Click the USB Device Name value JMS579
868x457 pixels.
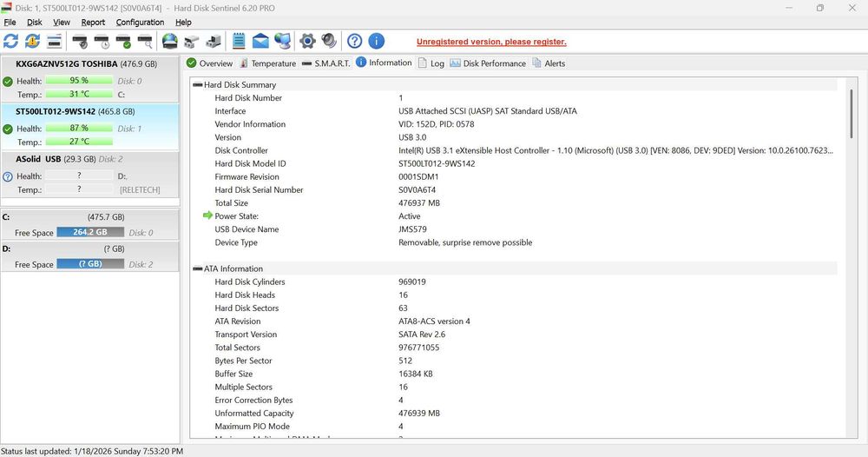(412, 229)
